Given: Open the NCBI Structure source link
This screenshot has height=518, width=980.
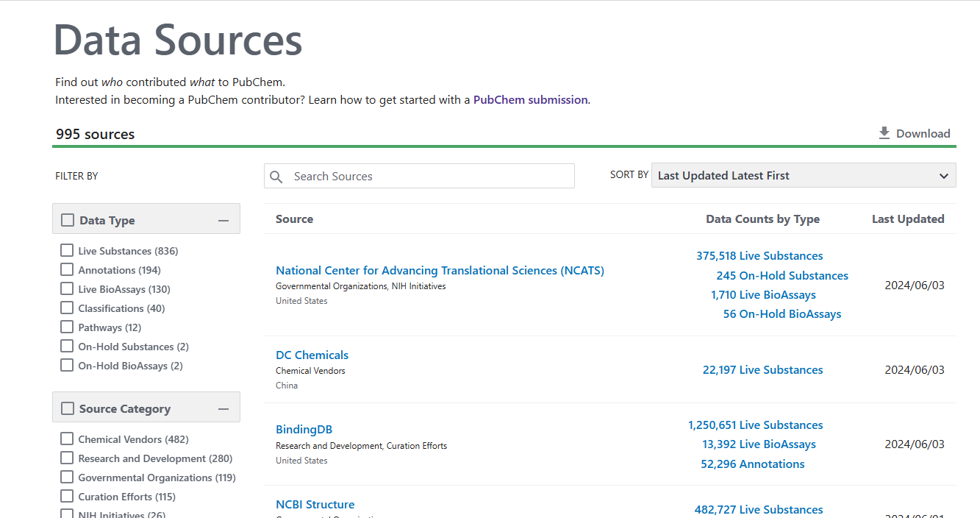Looking at the screenshot, I should click(315, 505).
